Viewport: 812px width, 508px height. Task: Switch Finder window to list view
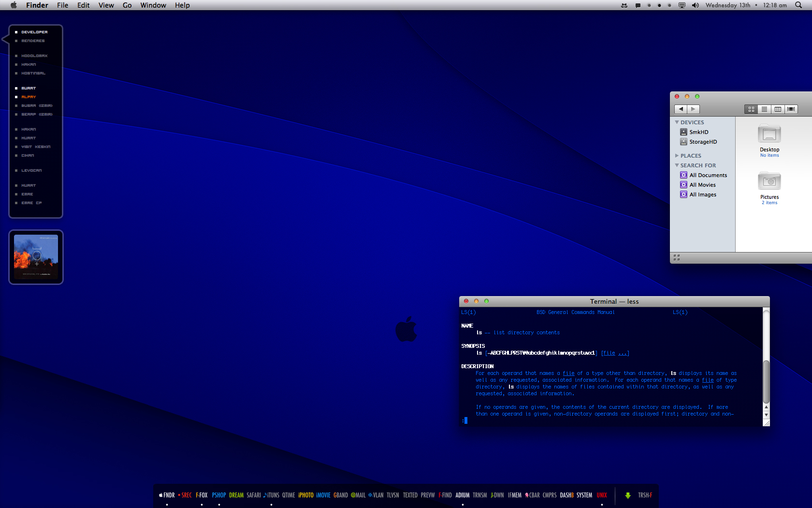point(764,109)
